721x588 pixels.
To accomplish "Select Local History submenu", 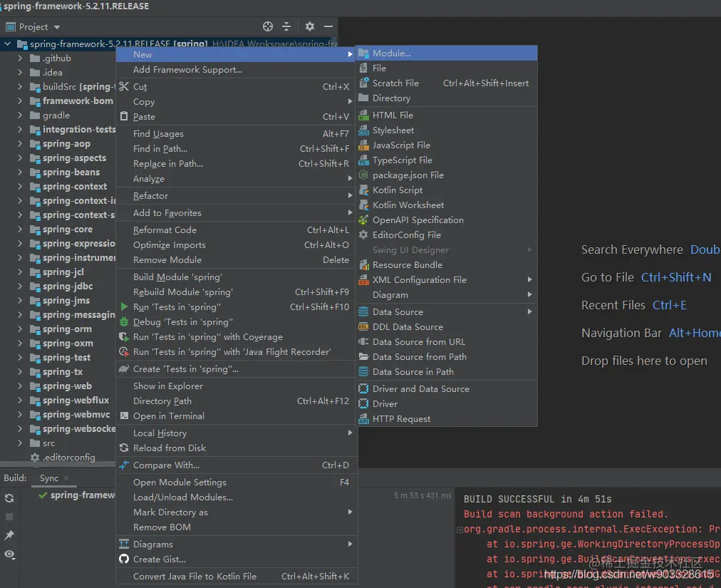I will tap(235, 433).
